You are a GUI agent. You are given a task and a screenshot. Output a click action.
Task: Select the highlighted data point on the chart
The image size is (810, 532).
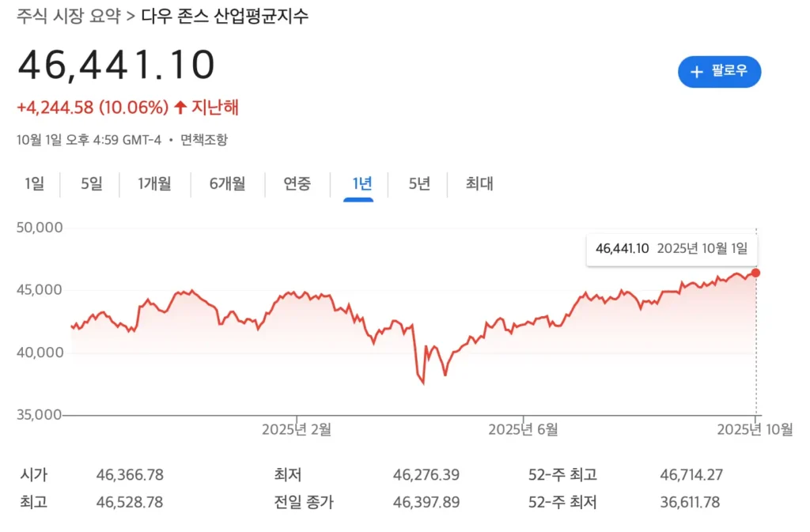click(x=756, y=273)
